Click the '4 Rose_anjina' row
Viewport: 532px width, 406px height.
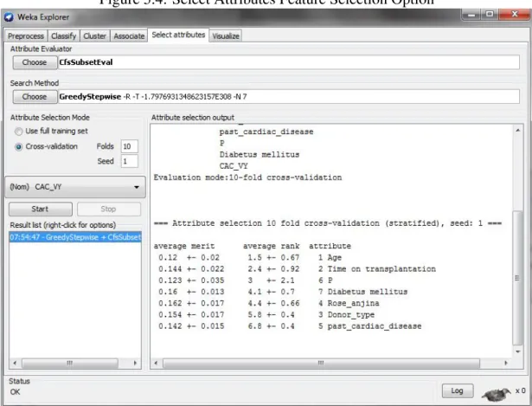(269, 304)
